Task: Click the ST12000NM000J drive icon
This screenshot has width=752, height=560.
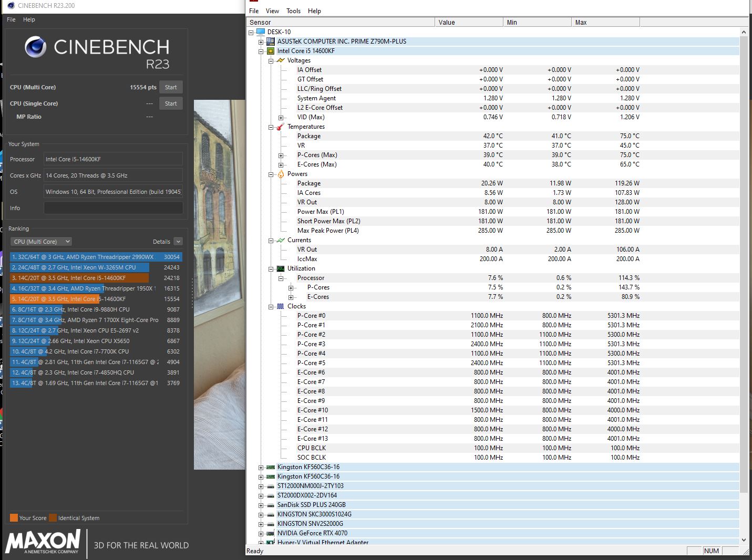Action: click(271, 486)
